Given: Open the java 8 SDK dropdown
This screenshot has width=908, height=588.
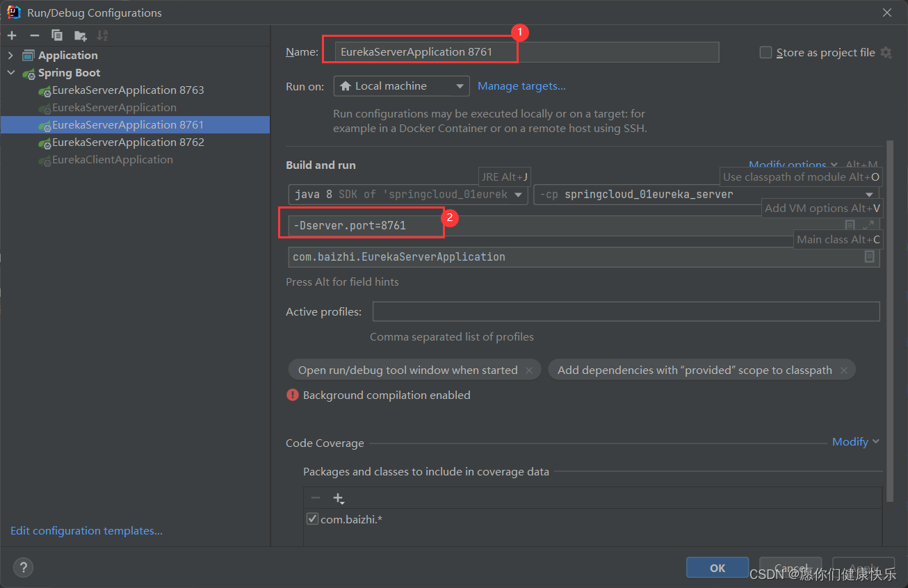Looking at the screenshot, I should coord(407,195).
